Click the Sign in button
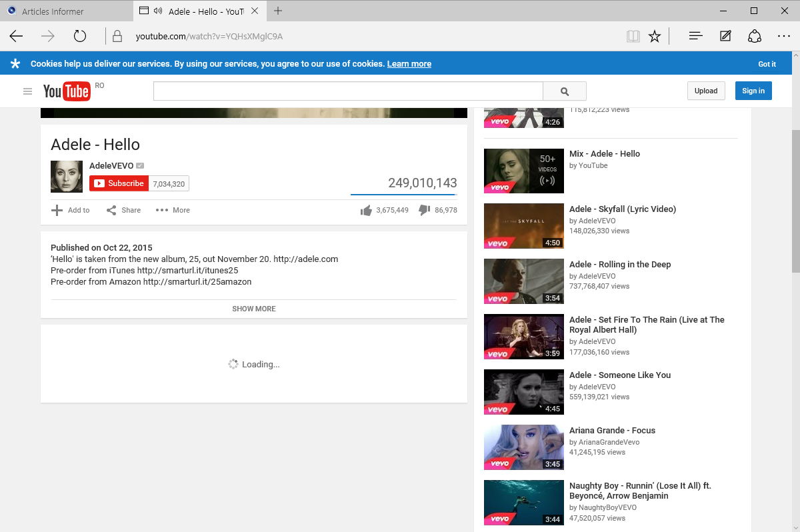Viewport: 800px width, 532px height. [x=753, y=91]
